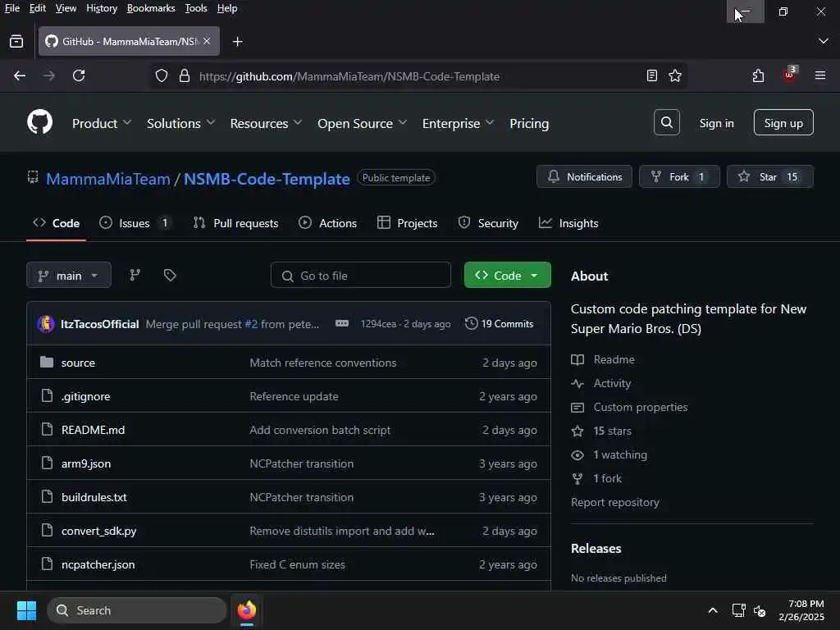Image resolution: width=840 pixels, height=630 pixels.
Task: Click the Sign in link
Action: pyautogui.click(x=716, y=123)
